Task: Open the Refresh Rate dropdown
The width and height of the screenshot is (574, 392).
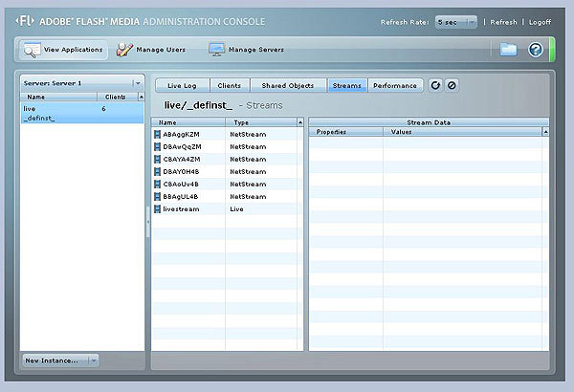Action: 455,22
